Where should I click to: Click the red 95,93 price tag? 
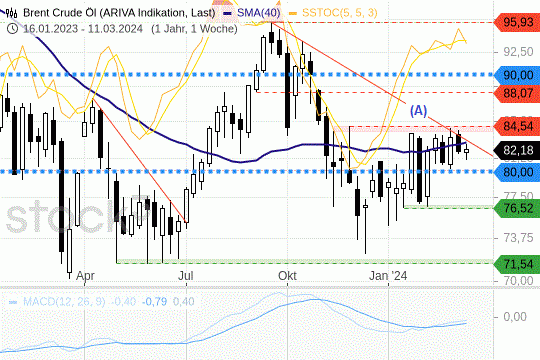(517, 22)
